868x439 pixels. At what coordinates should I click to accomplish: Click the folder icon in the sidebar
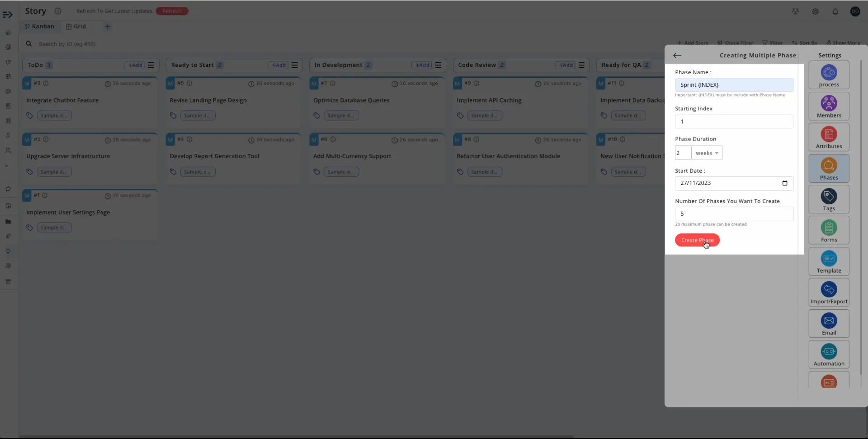coord(8,222)
